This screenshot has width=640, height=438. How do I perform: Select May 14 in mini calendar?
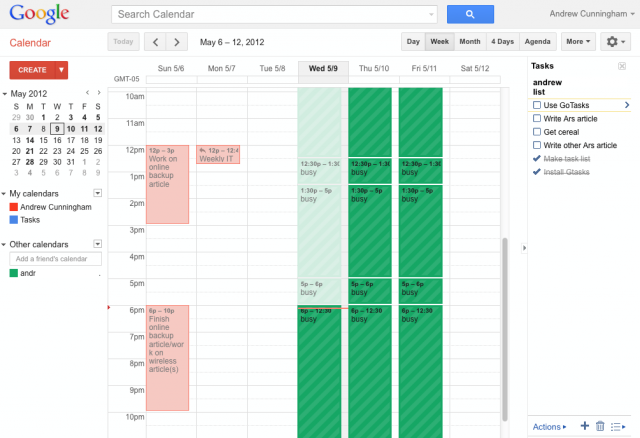tap(30, 140)
